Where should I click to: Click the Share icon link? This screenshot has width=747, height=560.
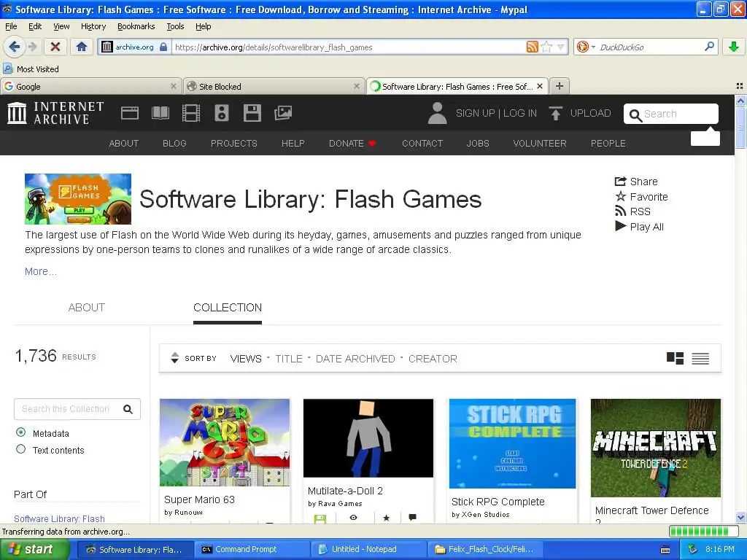tap(636, 182)
